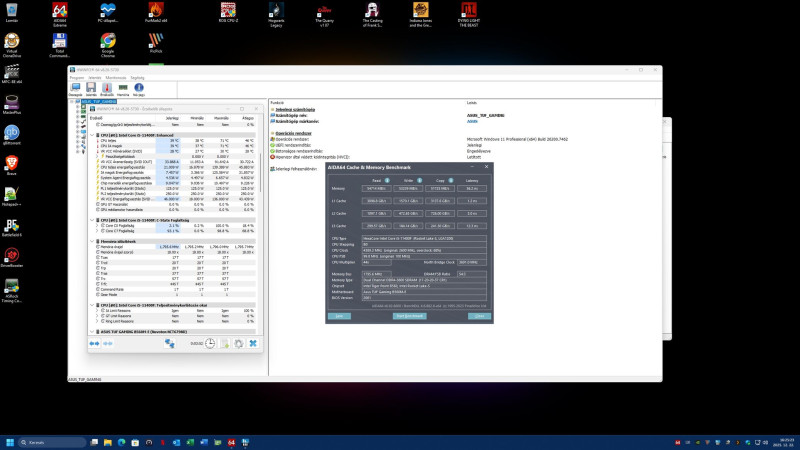Click the Memory Read result field in AIDA64
800x450 pixels.
click(x=377, y=188)
